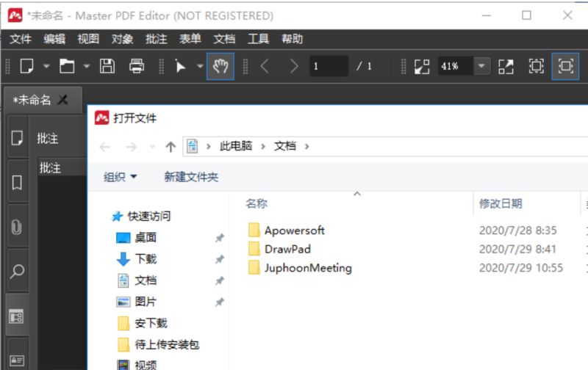Unpin 桌面 using its pin icon
The width and height of the screenshot is (588, 370).
(x=220, y=237)
